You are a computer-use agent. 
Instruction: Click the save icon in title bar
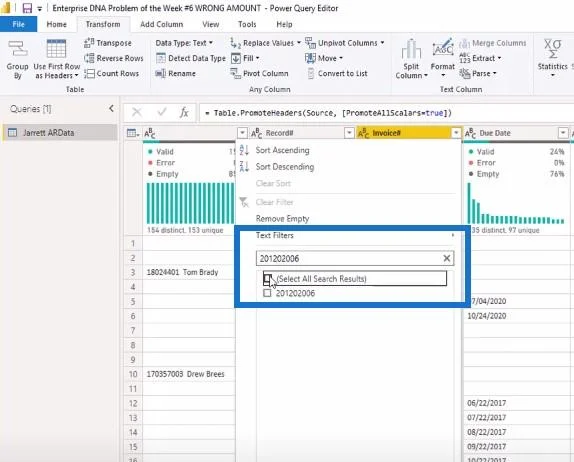click(x=27, y=8)
